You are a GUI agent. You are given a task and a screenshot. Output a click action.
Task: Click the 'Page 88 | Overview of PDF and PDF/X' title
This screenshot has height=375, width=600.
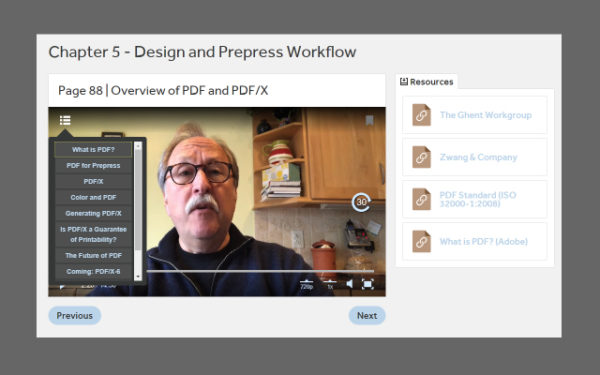point(163,91)
